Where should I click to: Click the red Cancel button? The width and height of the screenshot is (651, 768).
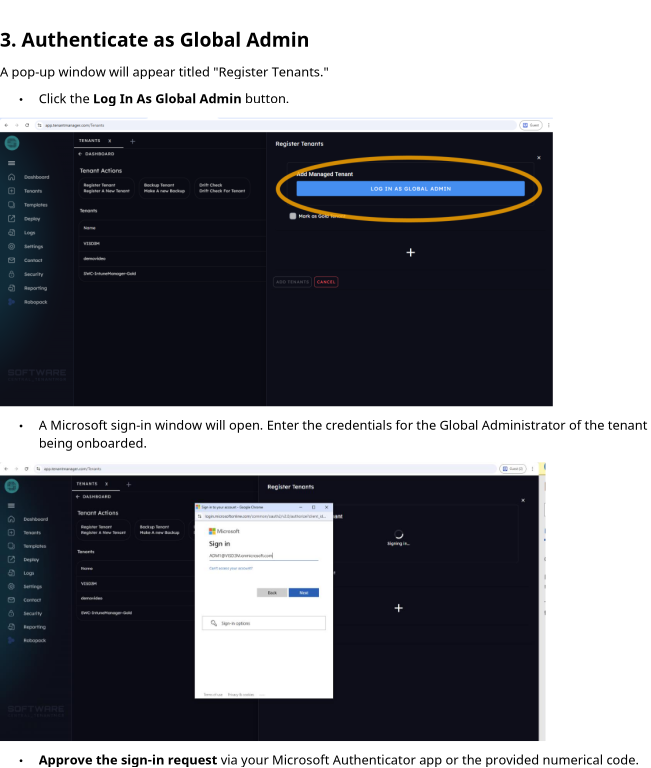pos(326,282)
